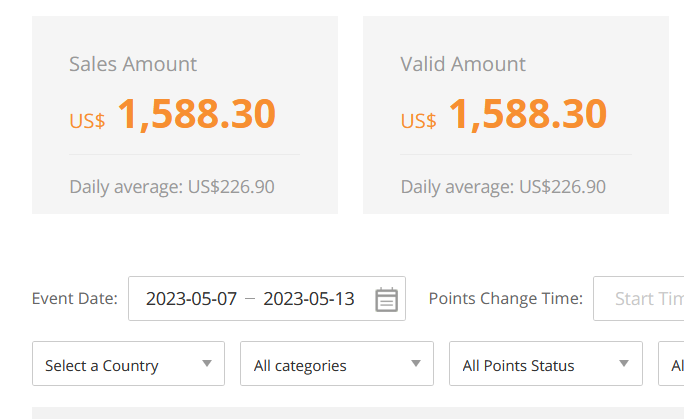Click the Select a Country dropdown arrow
This screenshot has width=684, height=419.
pos(207,364)
